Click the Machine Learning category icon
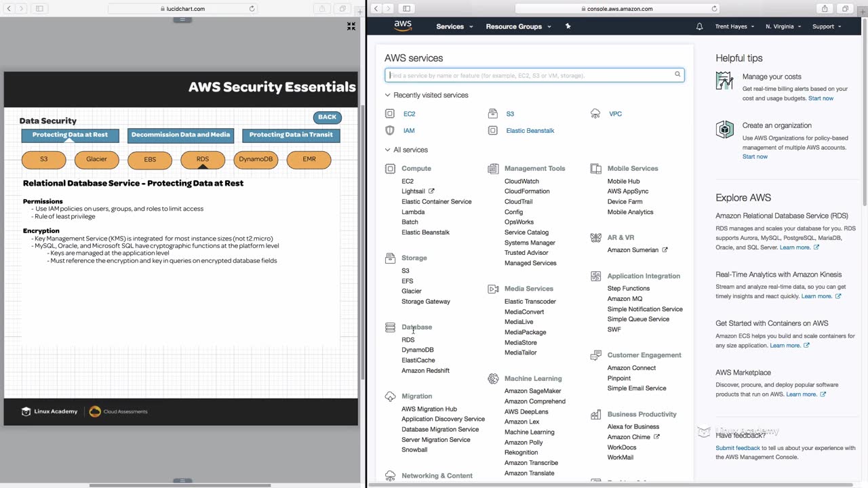This screenshot has height=488, width=868. click(x=493, y=379)
